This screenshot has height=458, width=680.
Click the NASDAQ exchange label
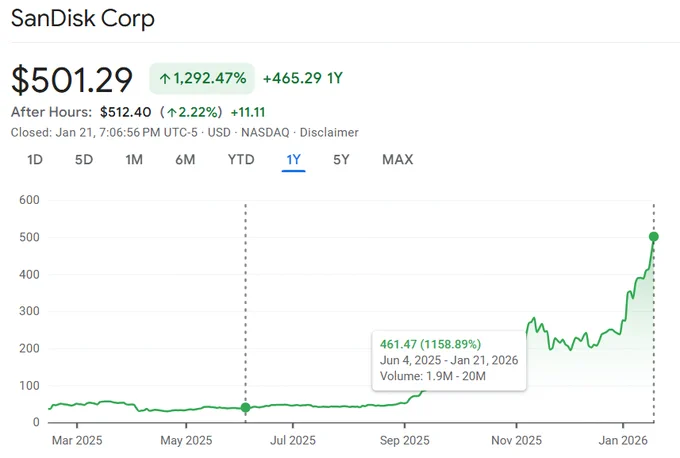[265, 132]
